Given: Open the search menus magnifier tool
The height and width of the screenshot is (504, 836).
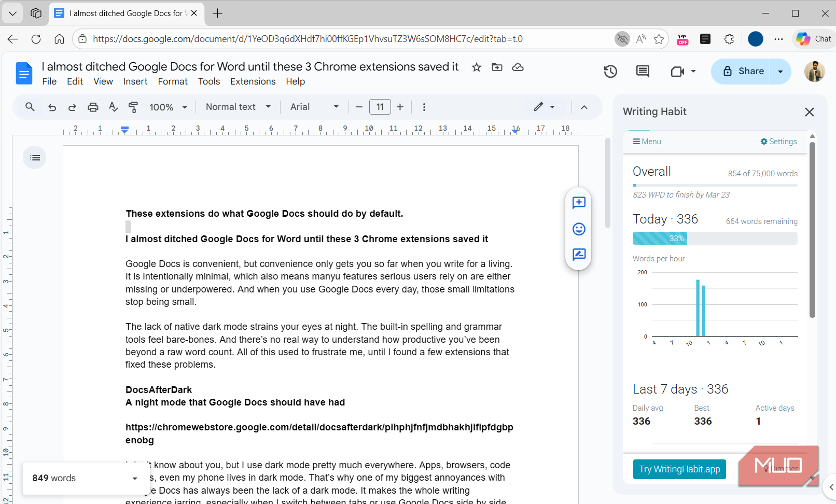Looking at the screenshot, I should pyautogui.click(x=30, y=107).
